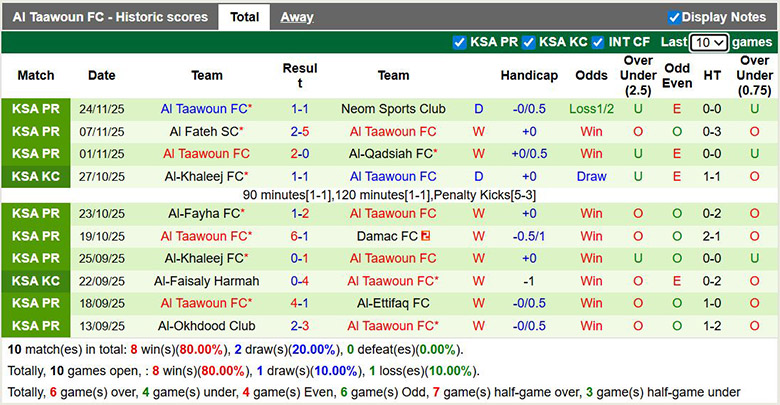Select the Total tab

point(244,17)
